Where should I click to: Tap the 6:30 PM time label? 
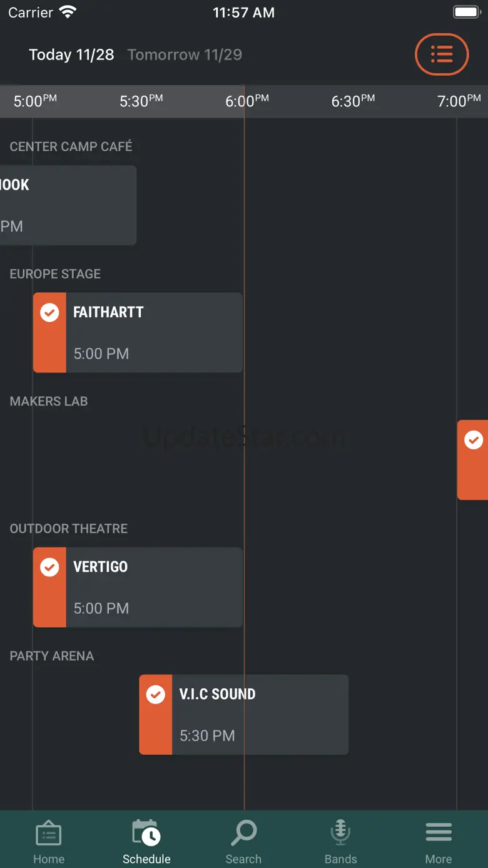click(x=353, y=101)
